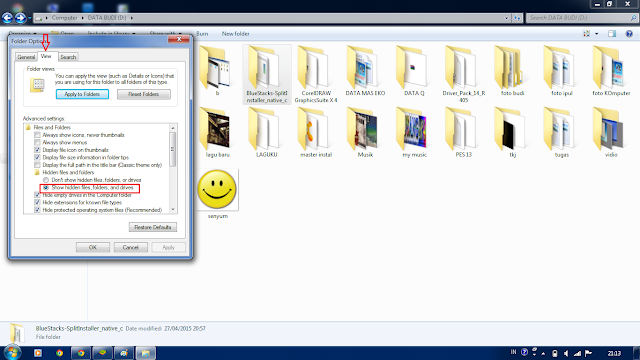Click the volume speaker tray icon
This screenshot has height=360, width=640.
[566, 353]
